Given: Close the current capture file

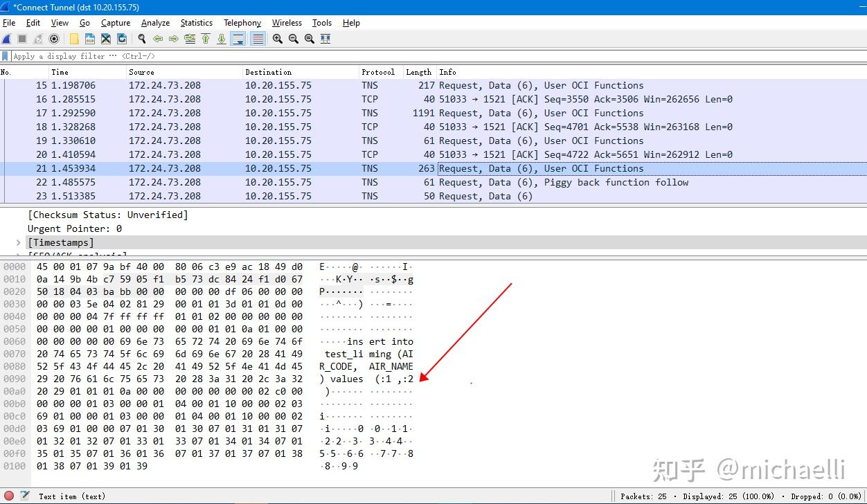Looking at the screenshot, I should click(x=105, y=38).
